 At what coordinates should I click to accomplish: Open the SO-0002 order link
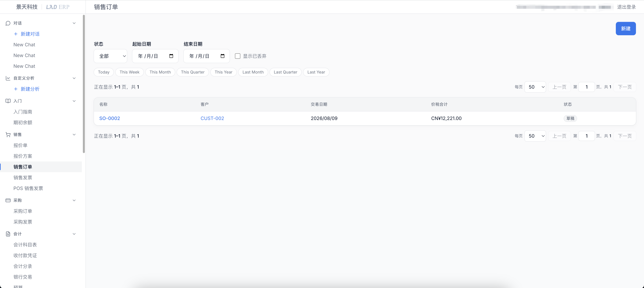(x=110, y=118)
